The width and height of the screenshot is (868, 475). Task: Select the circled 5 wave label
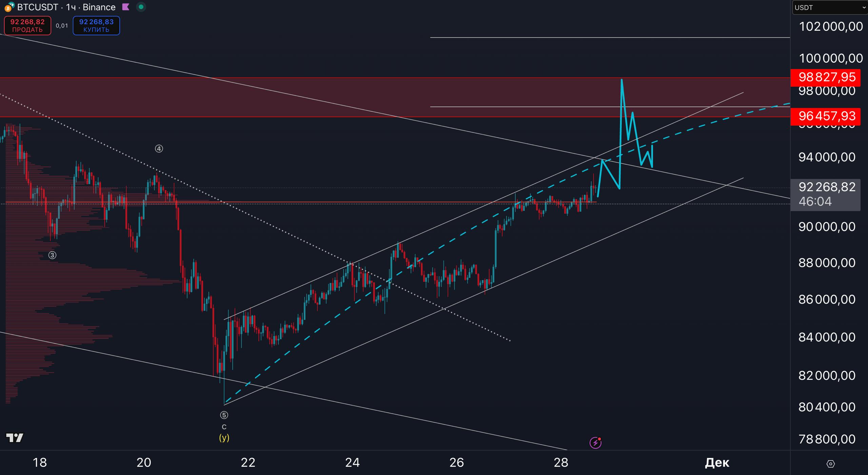coord(224,415)
